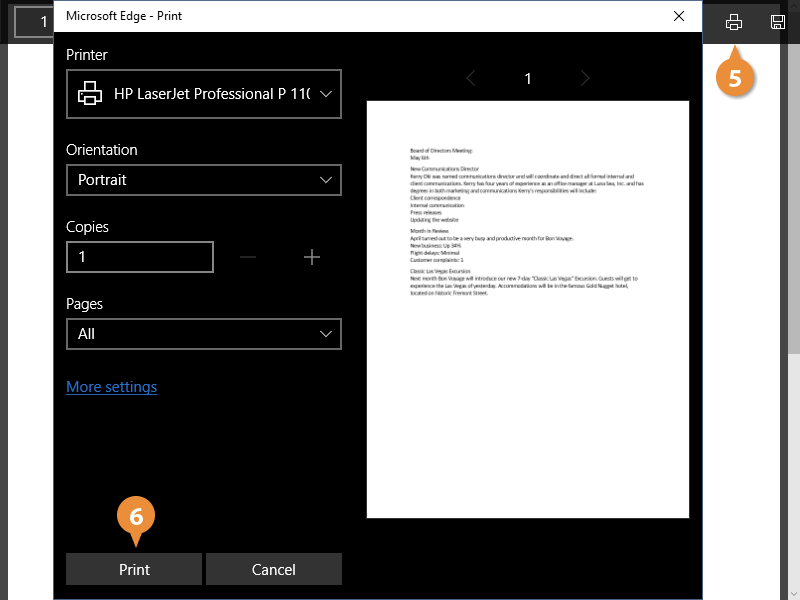Click the printer icon in Edge toolbar
Screen dimensions: 800x600
[x=734, y=22]
